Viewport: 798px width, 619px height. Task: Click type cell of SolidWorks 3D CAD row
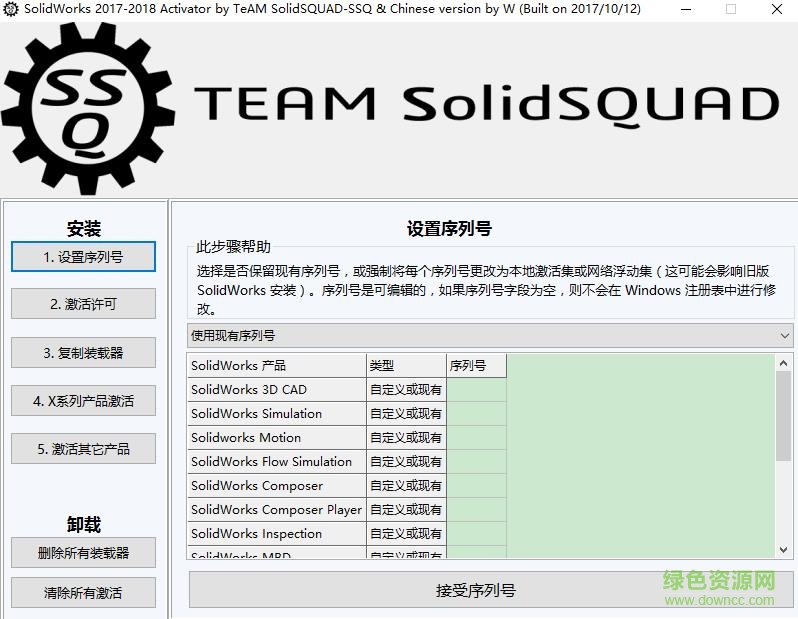coord(406,389)
